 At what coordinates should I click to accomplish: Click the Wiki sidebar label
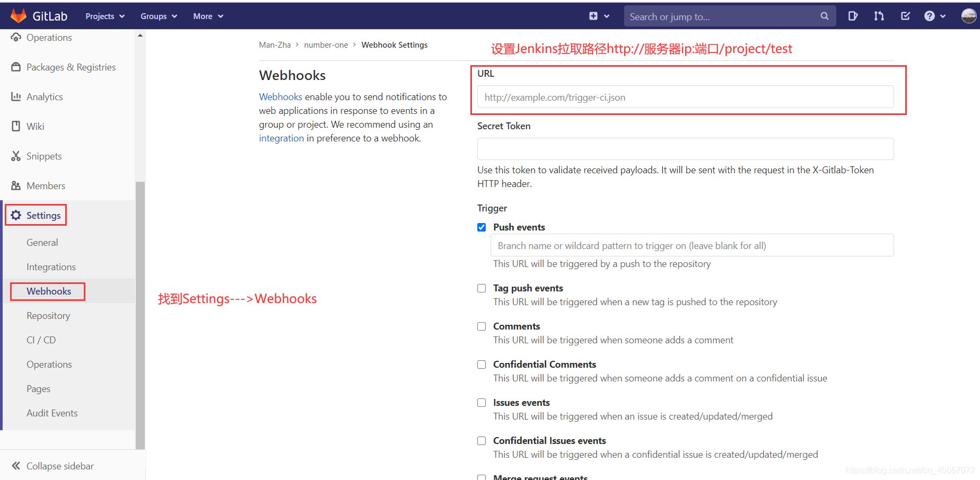point(36,127)
